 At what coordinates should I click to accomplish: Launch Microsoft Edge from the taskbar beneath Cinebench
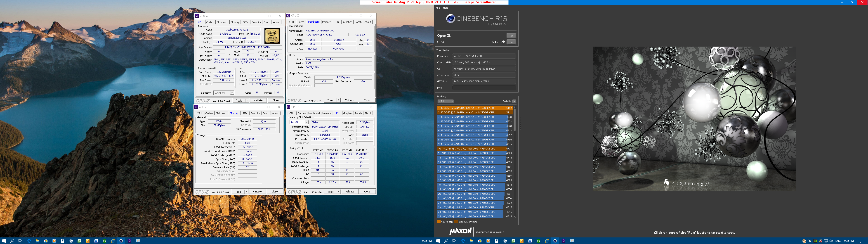(463, 241)
